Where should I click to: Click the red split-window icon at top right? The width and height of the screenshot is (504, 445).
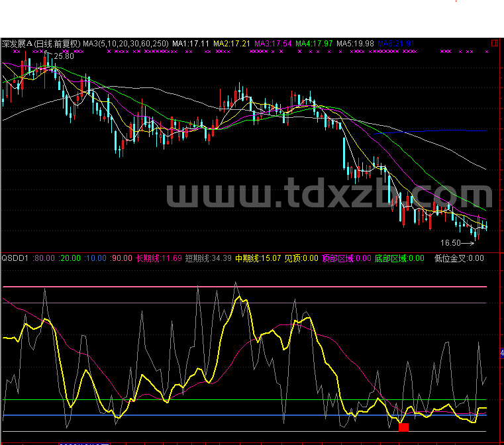[494, 43]
